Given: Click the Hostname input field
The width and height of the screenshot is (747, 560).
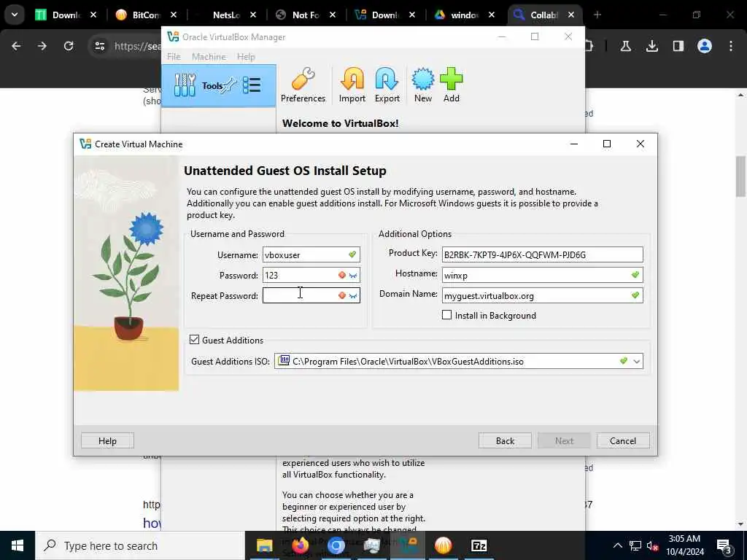Looking at the screenshot, I should [x=542, y=275].
